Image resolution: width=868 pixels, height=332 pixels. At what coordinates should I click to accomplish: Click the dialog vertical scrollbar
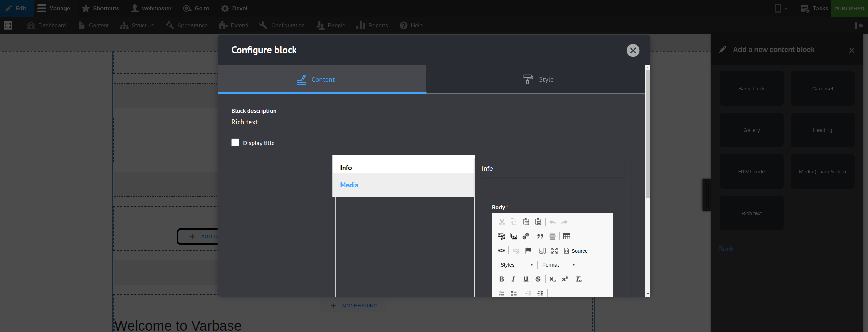648,138
